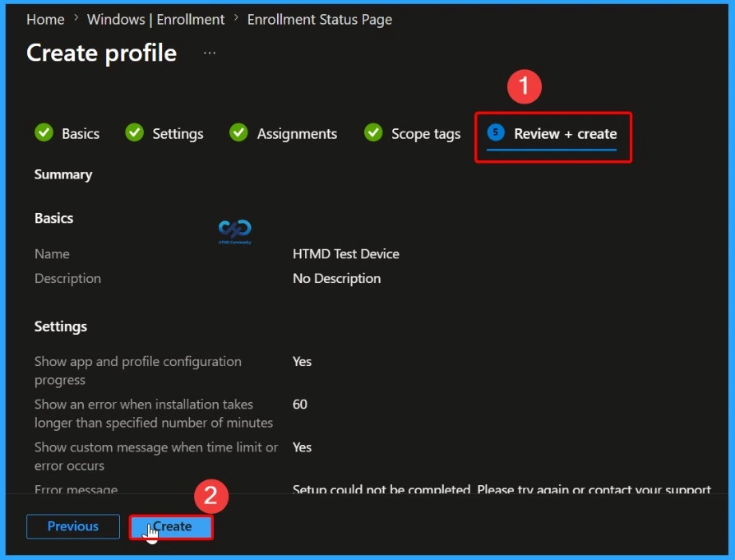This screenshot has width=735, height=560.
Task: Select the 60 minutes value
Action: tap(300, 405)
